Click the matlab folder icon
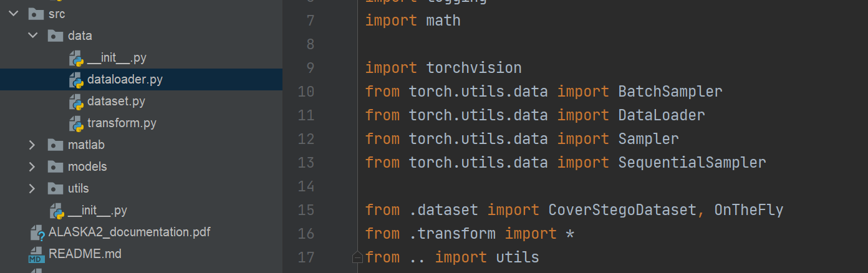Viewport: 868px width, 273px height. tap(55, 145)
